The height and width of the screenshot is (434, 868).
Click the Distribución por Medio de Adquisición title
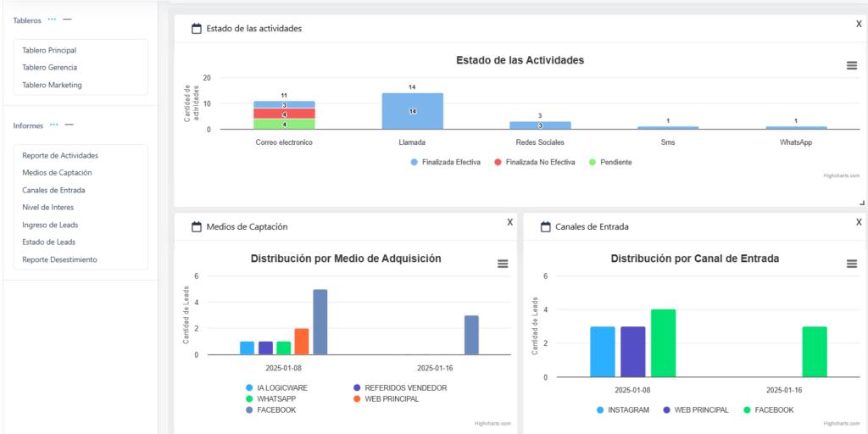[x=346, y=258]
